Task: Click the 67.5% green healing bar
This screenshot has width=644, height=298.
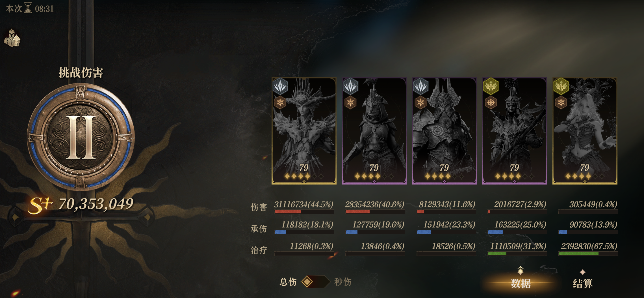Action: [x=588, y=254]
